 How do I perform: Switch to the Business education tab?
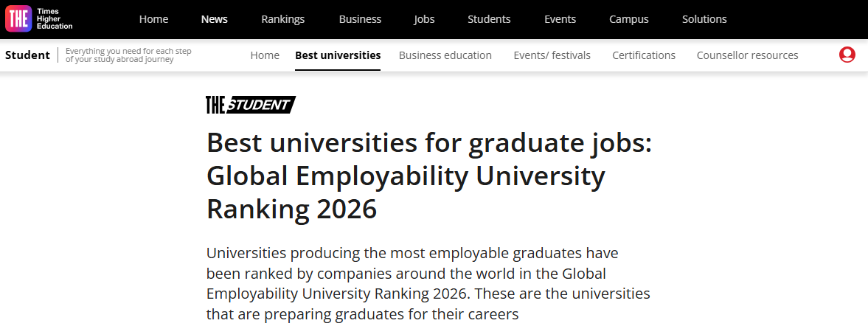[x=445, y=55]
